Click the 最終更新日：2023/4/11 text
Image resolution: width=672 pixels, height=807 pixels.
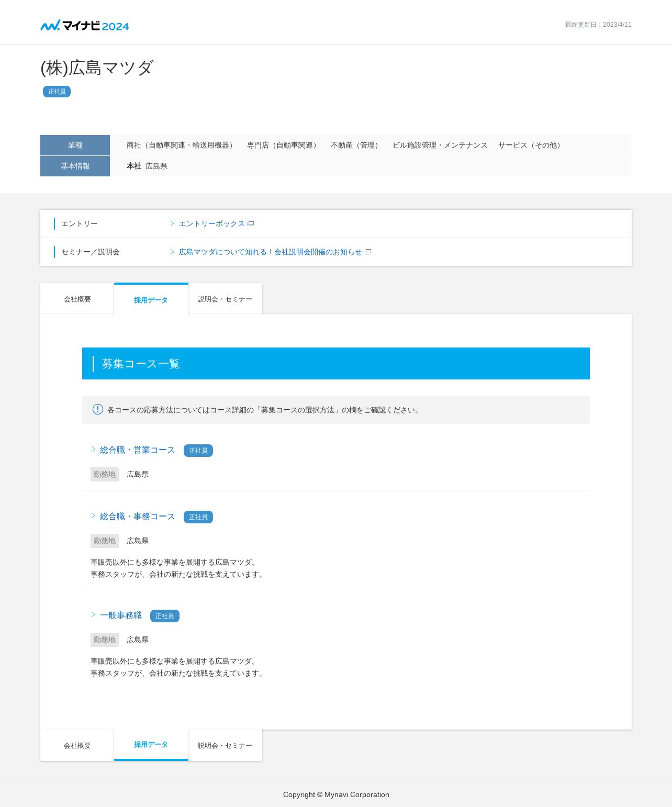pos(598,25)
